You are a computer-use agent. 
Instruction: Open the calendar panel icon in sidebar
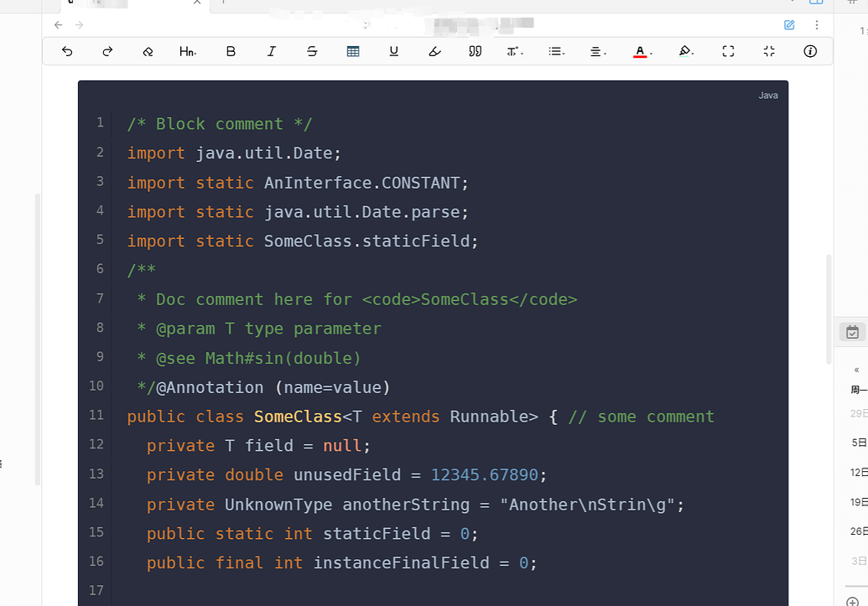(854, 332)
